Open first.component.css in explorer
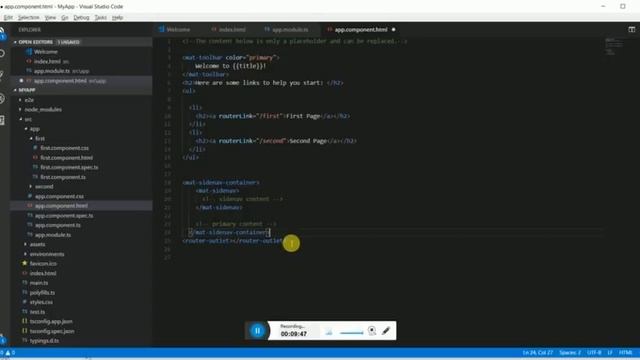Screen dimensions: 640x360 pos(64,148)
